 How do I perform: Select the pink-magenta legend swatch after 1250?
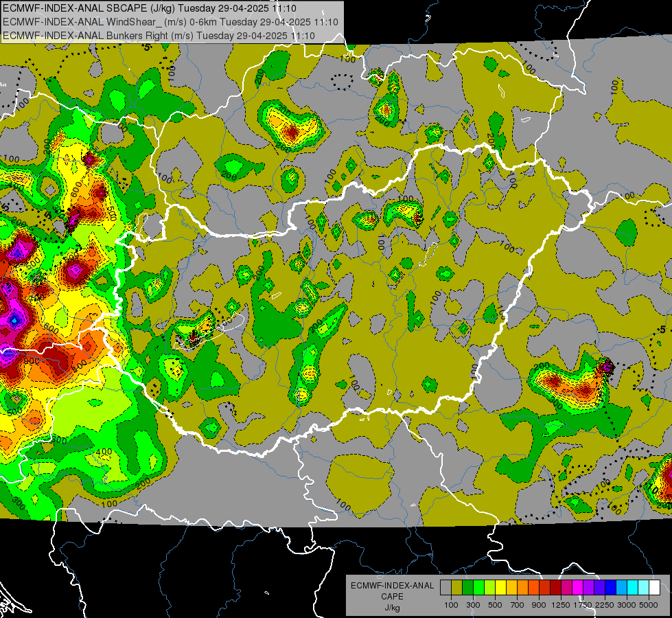[566, 588]
